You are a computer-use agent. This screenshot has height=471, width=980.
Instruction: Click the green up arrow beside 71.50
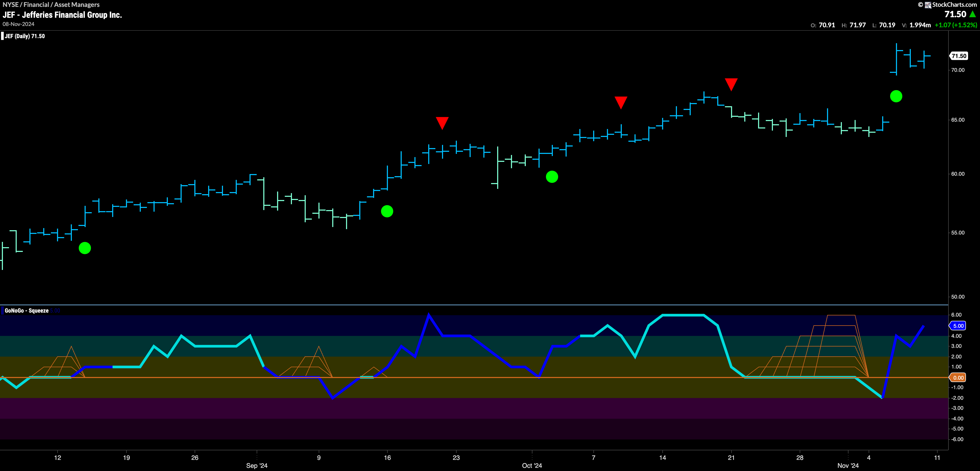[973, 14]
